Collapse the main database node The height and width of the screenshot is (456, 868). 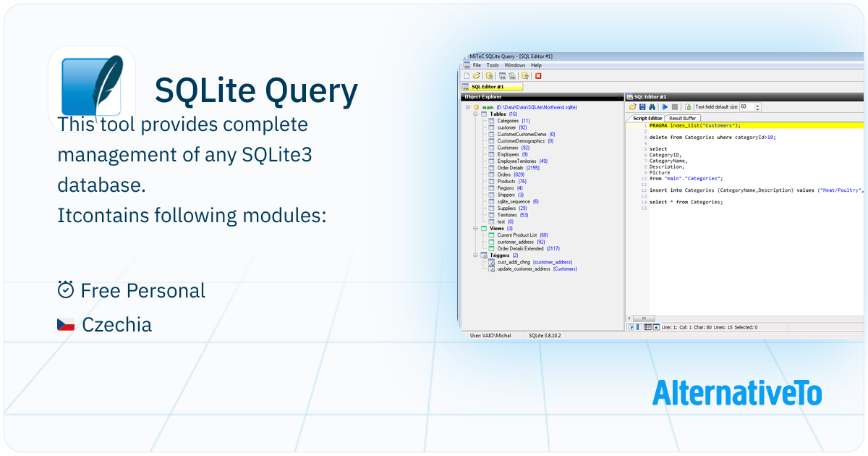pos(468,107)
